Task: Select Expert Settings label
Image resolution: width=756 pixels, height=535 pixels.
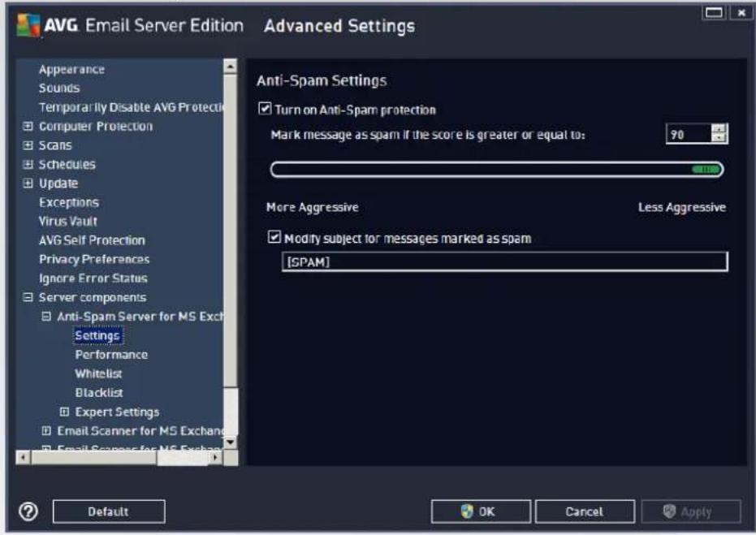Action: coord(117,412)
